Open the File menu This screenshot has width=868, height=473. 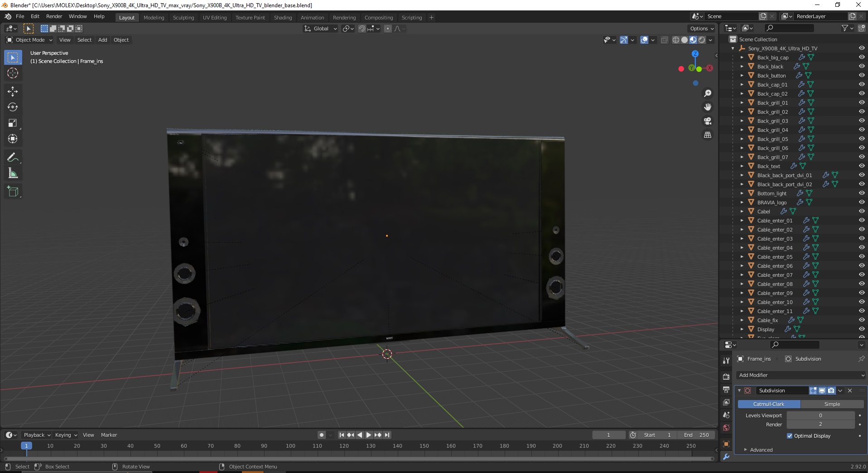tap(20, 16)
